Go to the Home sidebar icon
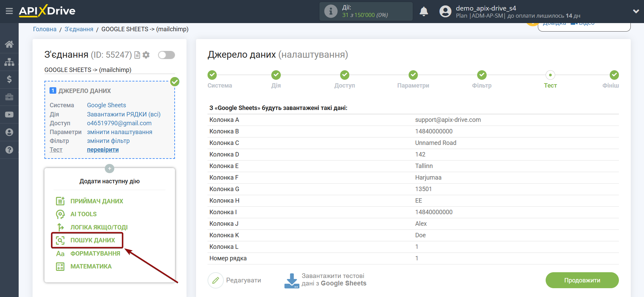Viewport: 644px width, 297px height. click(x=9, y=44)
